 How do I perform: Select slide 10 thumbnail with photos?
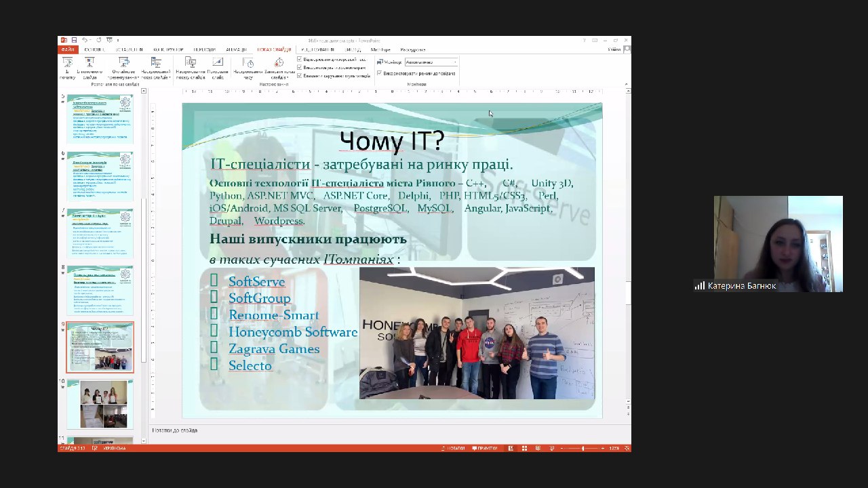point(100,404)
